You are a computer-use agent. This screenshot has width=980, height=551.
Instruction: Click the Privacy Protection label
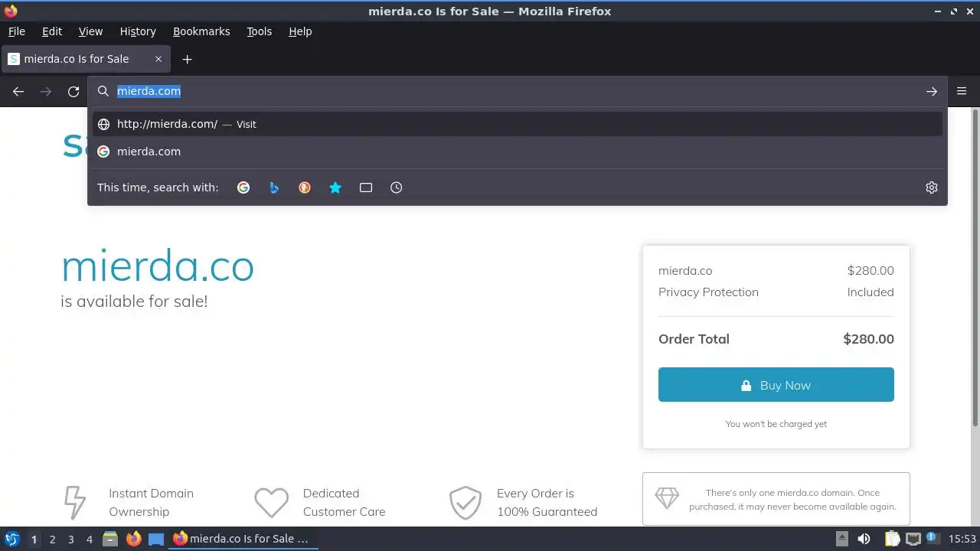click(x=708, y=292)
